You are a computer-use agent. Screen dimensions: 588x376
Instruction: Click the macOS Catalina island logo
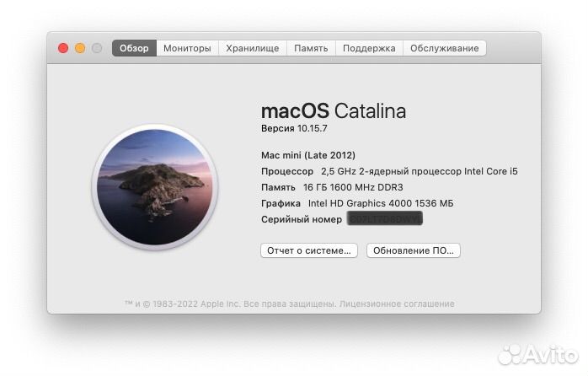click(155, 187)
